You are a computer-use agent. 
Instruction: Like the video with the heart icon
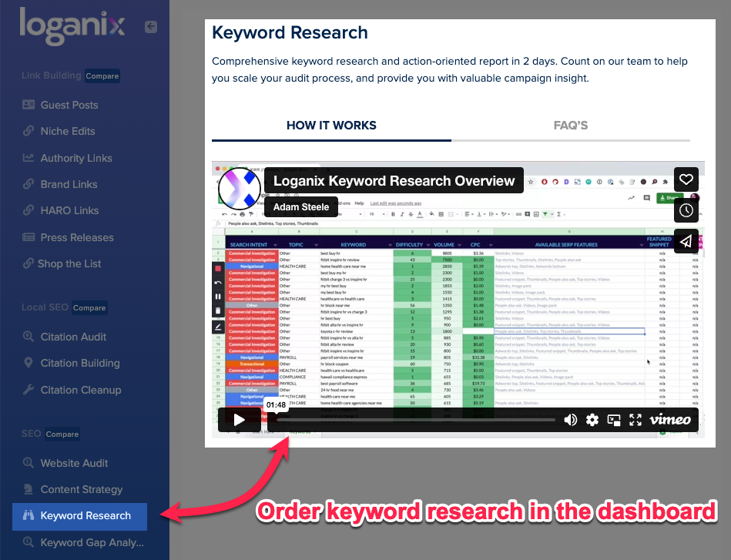tap(686, 179)
